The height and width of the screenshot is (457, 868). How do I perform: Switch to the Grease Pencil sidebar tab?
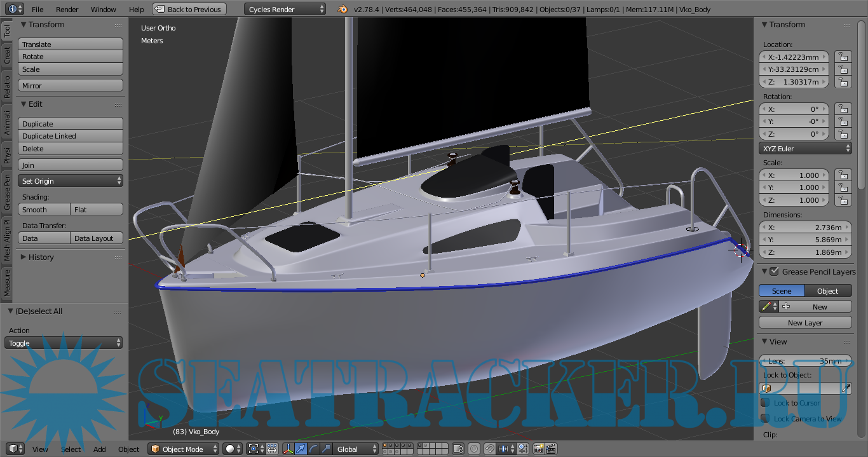(7, 191)
